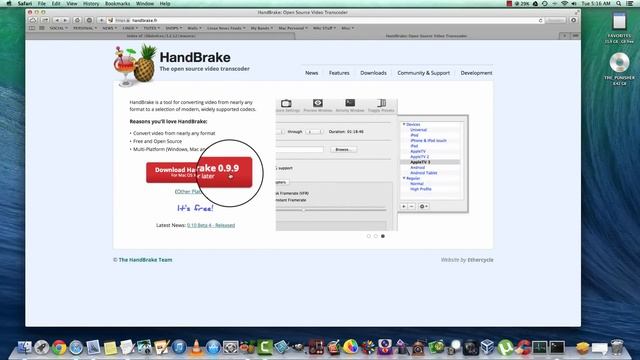Screen dimensions: 640x360
Task: Open the App Store from the Dock
Action: coord(213,347)
